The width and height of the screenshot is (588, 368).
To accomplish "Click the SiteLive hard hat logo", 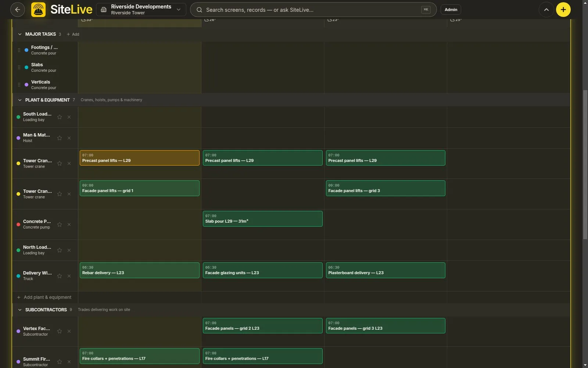I will coord(38,10).
